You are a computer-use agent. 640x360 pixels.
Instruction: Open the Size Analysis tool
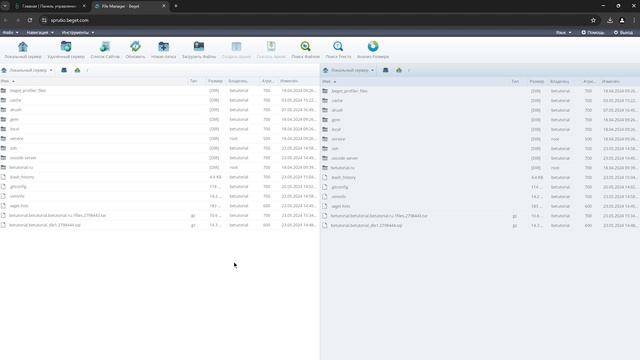[x=373, y=50]
